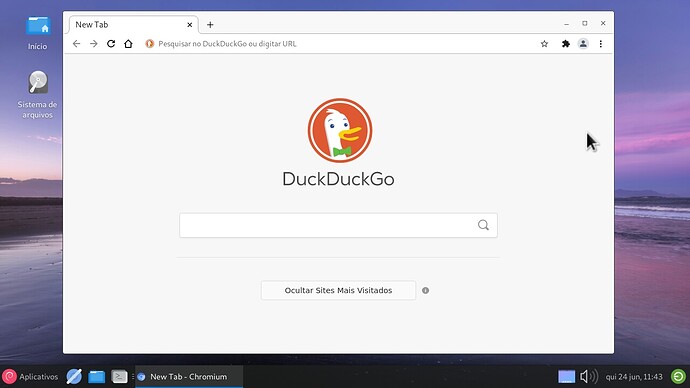Open the home page via house icon
Viewport: 690px width, 388px height.
(x=128, y=44)
